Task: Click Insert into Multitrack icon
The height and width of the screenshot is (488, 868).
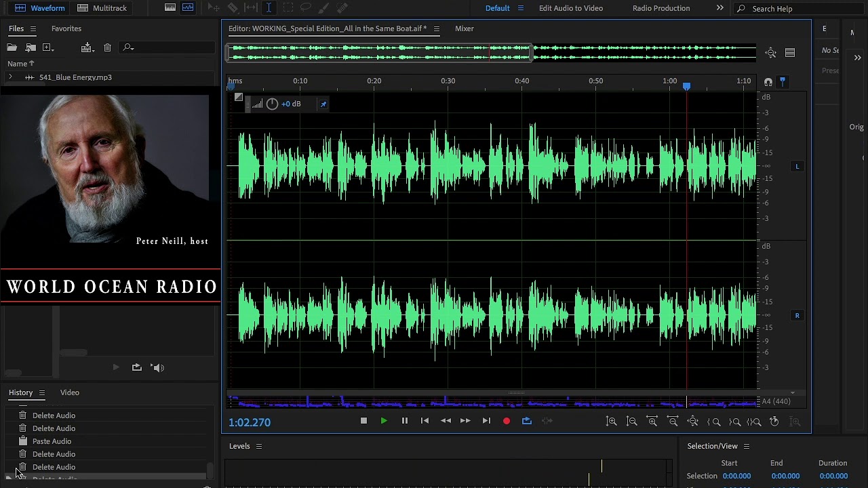Action: pos(87,47)
